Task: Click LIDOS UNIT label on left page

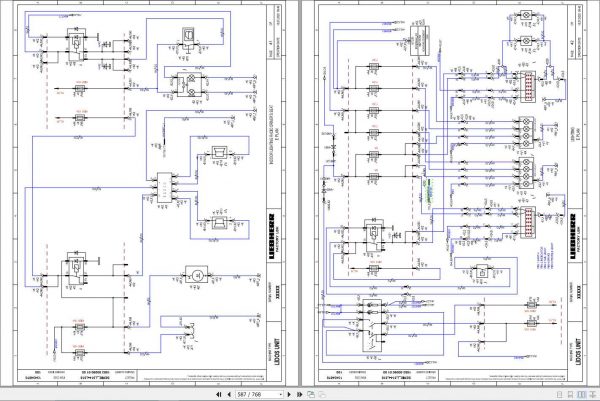Action: tap(277, 352)
